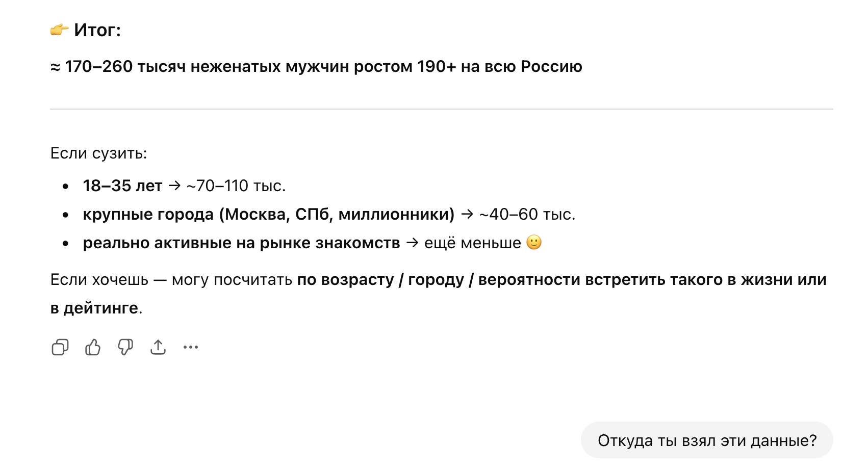Click the bold 'в дейтинге' text
The image size is (868, 473).
tap(94, 308)
